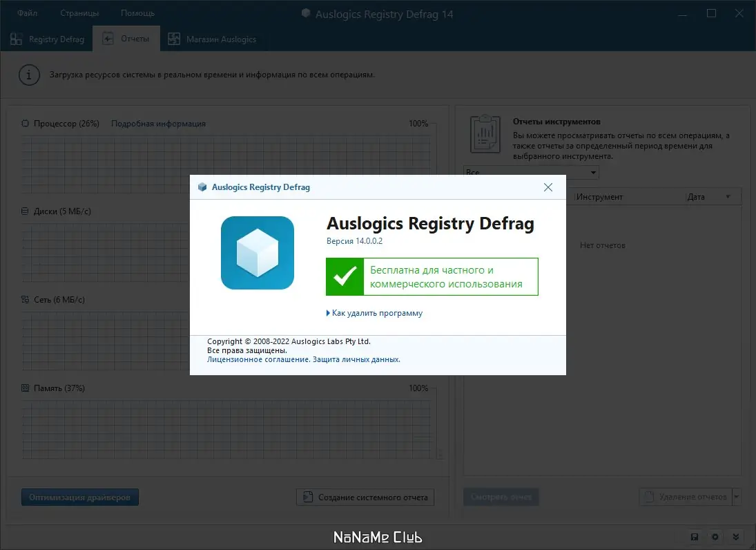Switch to the Отчеты tab
Viewport: 756px width, 550px height.
click(127, 39)
